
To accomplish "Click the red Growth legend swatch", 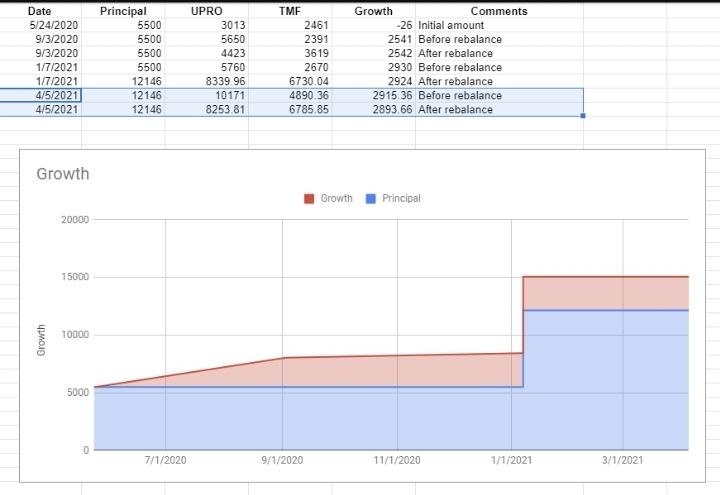I will pos(309,198).
